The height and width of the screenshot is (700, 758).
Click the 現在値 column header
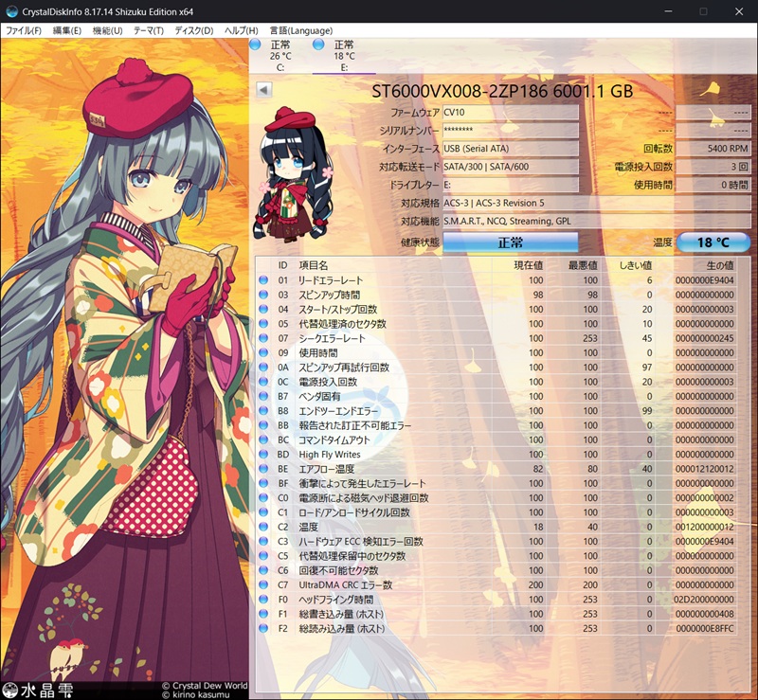tap(529, 265)
